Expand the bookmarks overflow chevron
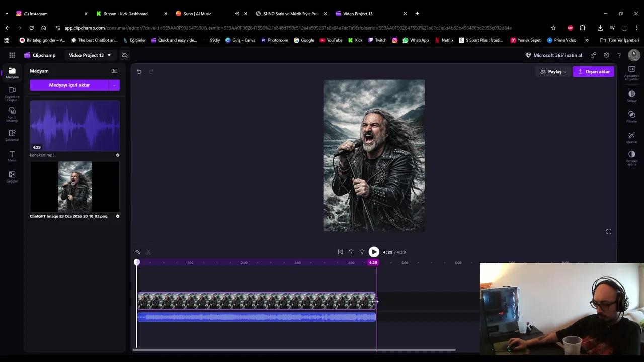Image resolution: width=644 pixels, height=362 pixels. [587, 40]
